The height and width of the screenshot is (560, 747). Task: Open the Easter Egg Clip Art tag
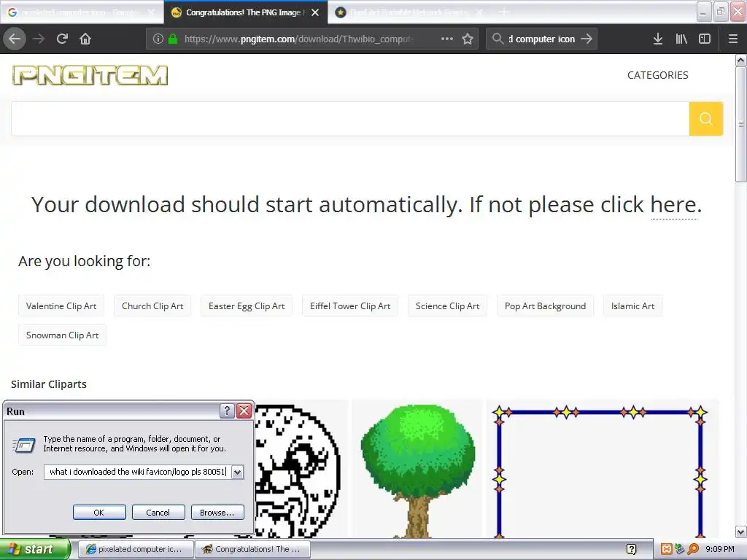[x=247, y=306]
